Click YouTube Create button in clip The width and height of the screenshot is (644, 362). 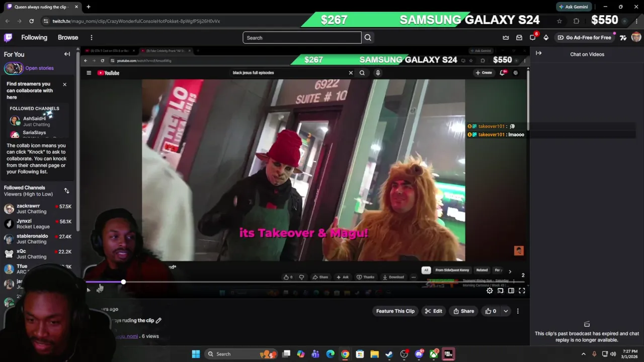click(x=484, y=73)
